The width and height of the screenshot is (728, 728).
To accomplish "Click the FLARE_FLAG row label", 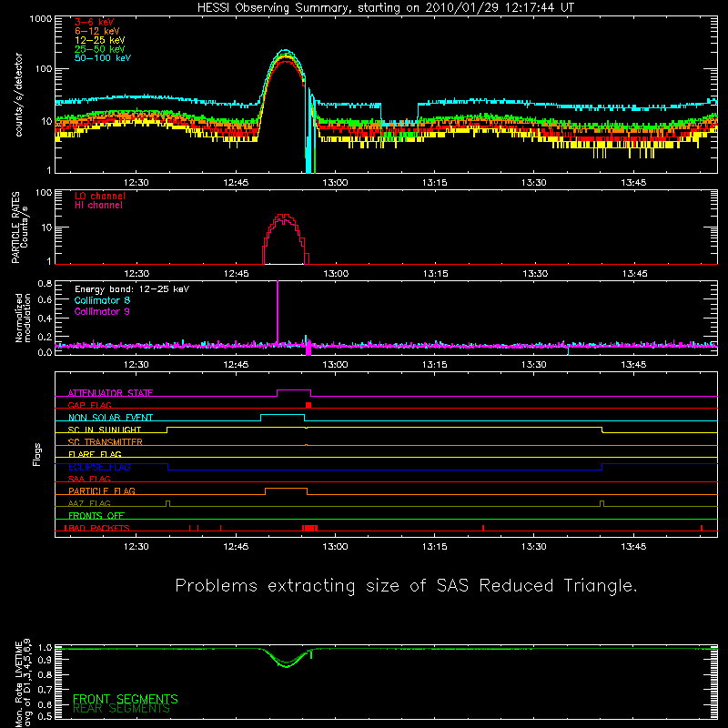I will tap(95, 454).
